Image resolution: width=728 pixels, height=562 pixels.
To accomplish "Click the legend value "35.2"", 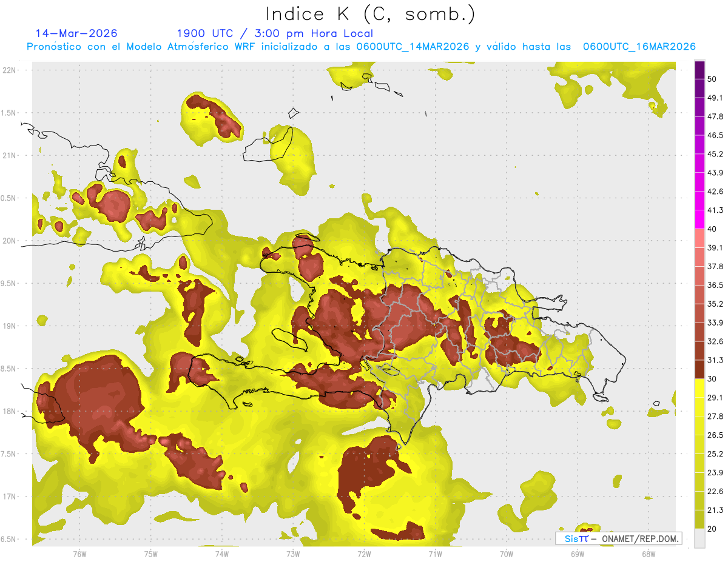I will [x=715, y=304].
